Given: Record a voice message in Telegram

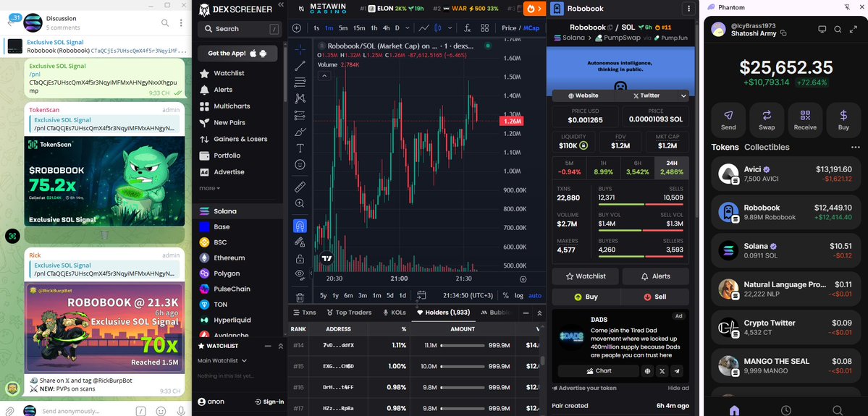Looking at the screenshot, I should point(180,411).
